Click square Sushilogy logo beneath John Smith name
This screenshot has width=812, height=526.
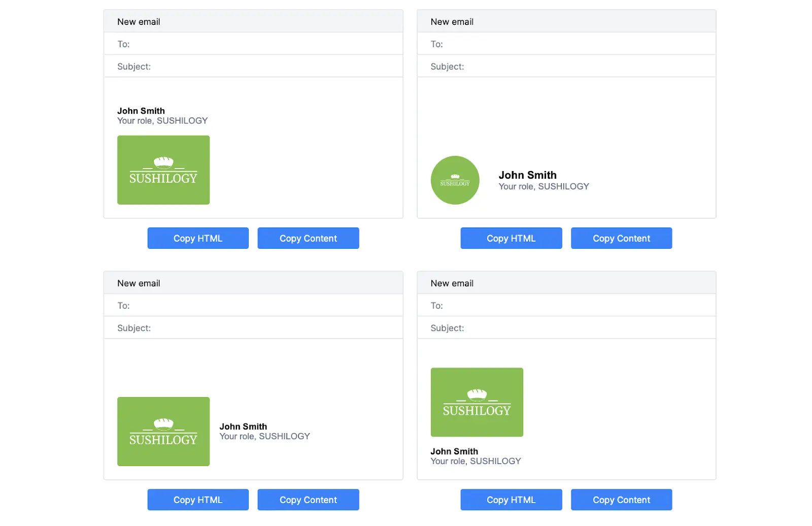click(163, 170)
